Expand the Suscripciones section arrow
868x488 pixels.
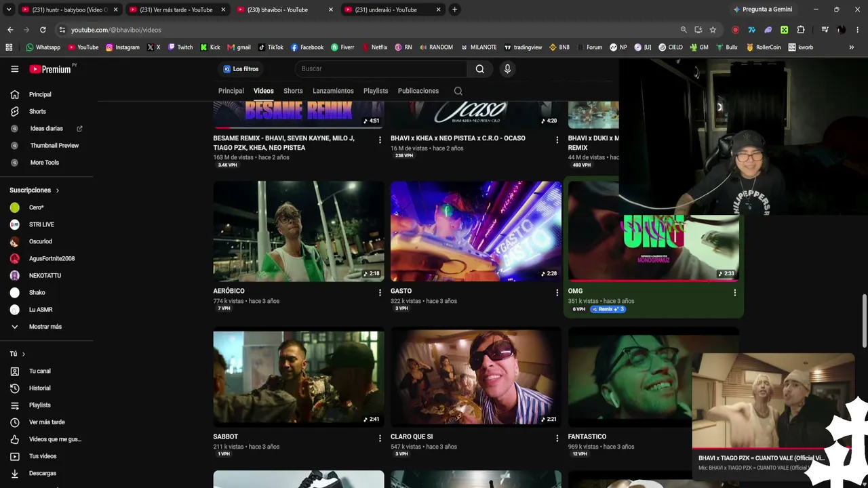[58, 190]
